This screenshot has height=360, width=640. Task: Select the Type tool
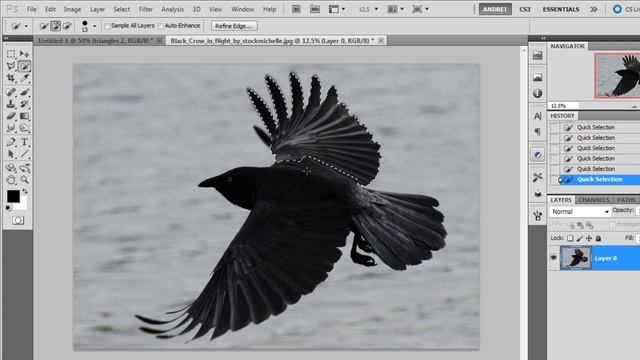(x=24, y=142)
